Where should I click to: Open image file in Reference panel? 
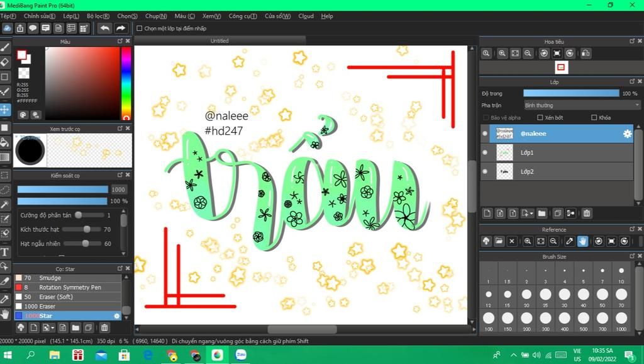pyautogui.click(x=499, y=241)
